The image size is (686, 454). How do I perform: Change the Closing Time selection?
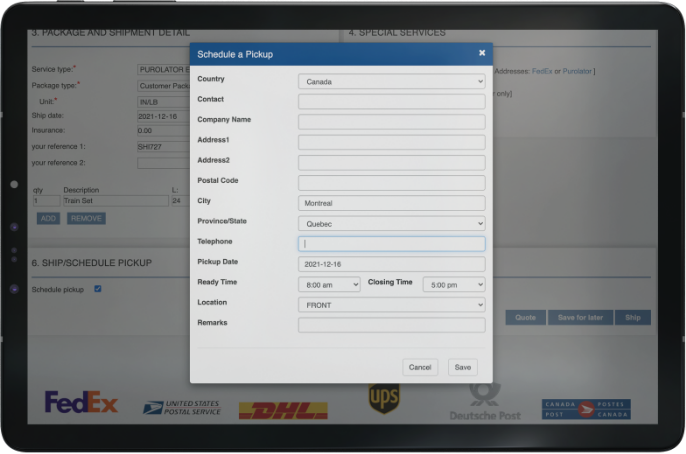point(453,284)
